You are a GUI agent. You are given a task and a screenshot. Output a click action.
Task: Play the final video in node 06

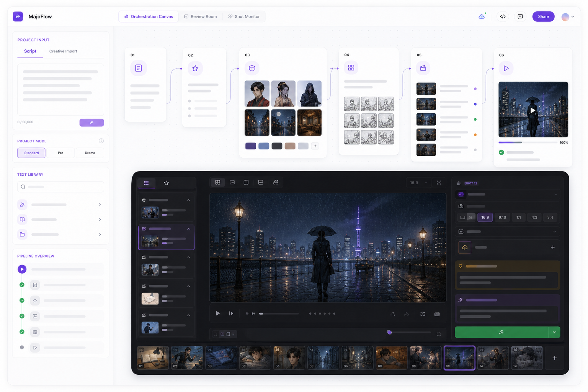pyautogui.click(x=533, y=110)
